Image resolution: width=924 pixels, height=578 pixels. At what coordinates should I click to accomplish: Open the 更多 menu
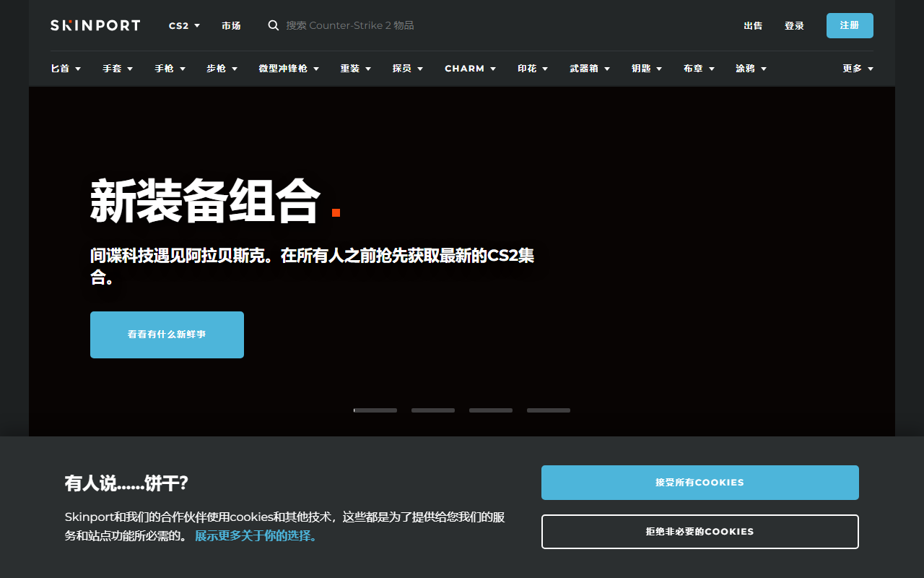pyautogui.click(x=858, y=69)
